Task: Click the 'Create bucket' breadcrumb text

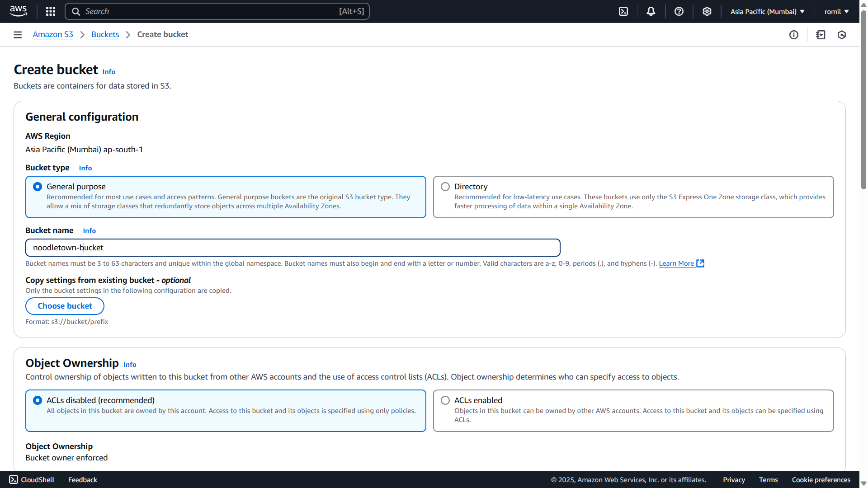Action: (163, 34)
